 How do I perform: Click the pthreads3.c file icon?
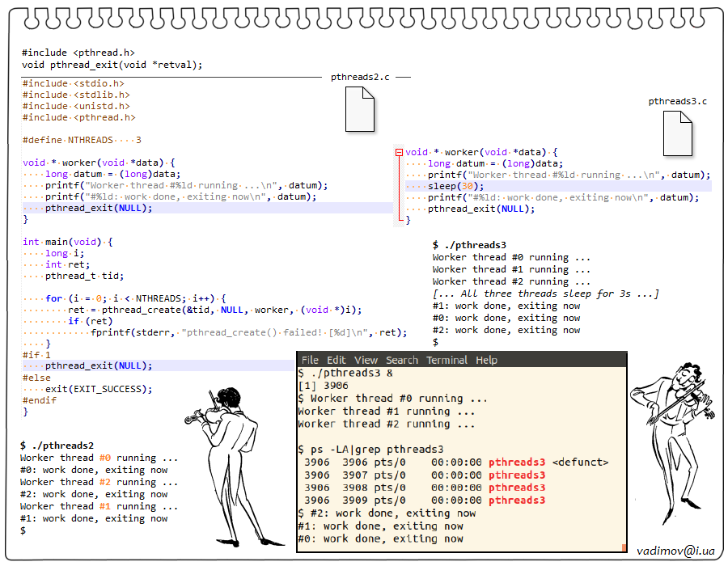click(x=678, y=133)
